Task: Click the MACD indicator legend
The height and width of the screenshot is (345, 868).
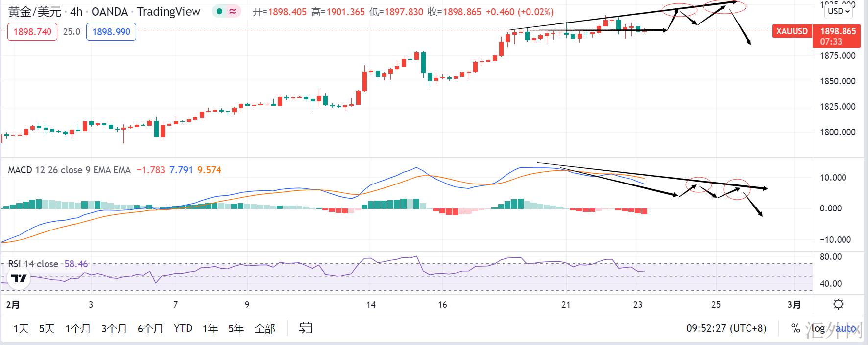Action: (x=69, y=170)
